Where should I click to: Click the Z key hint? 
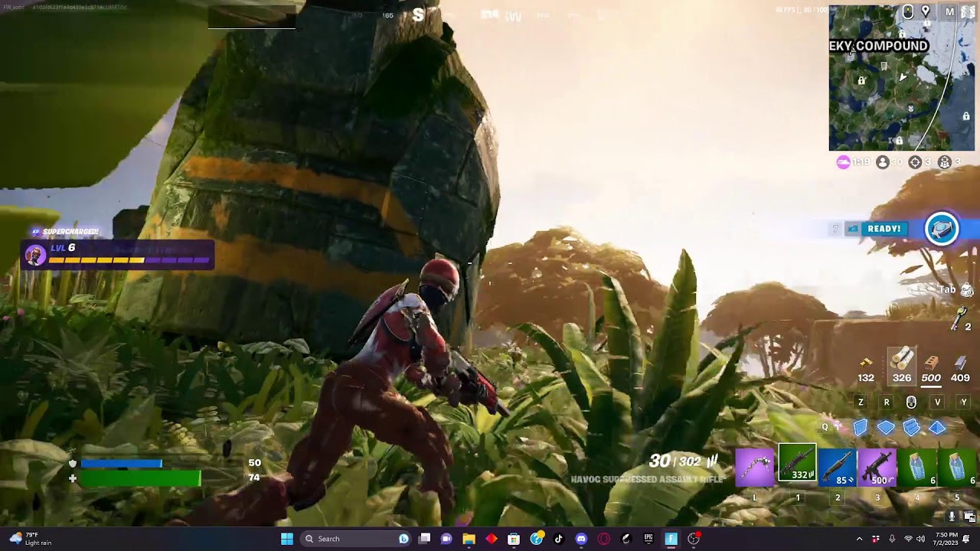coord(861,402)
